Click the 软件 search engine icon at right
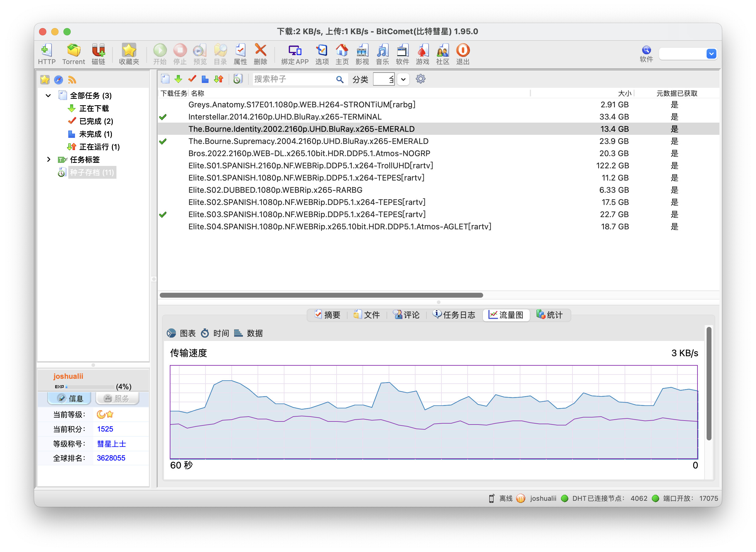The width and height of the screenshot is (756, 552). [647, 53]
